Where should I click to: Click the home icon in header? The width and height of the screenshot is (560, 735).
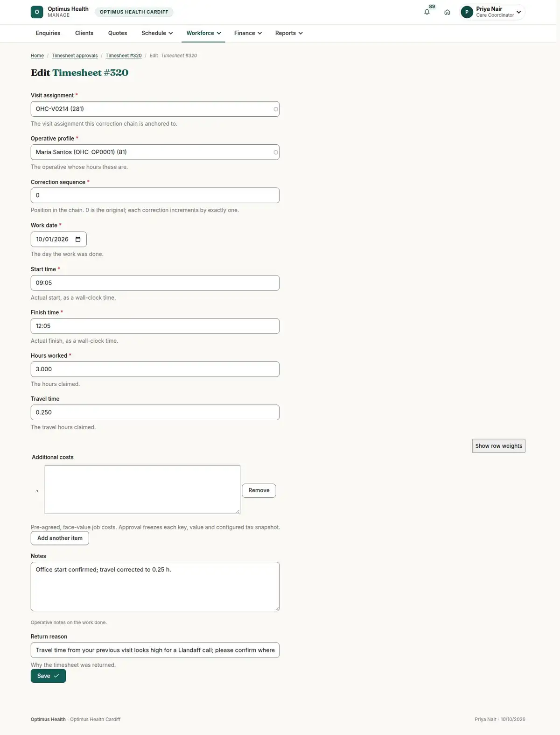click(x=447, y=12)
